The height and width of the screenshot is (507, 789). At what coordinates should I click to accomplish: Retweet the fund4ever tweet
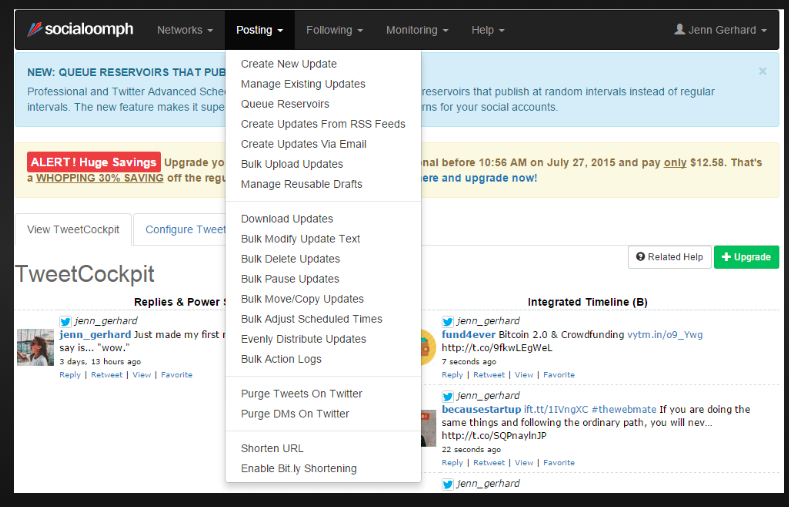click(489, 375)
